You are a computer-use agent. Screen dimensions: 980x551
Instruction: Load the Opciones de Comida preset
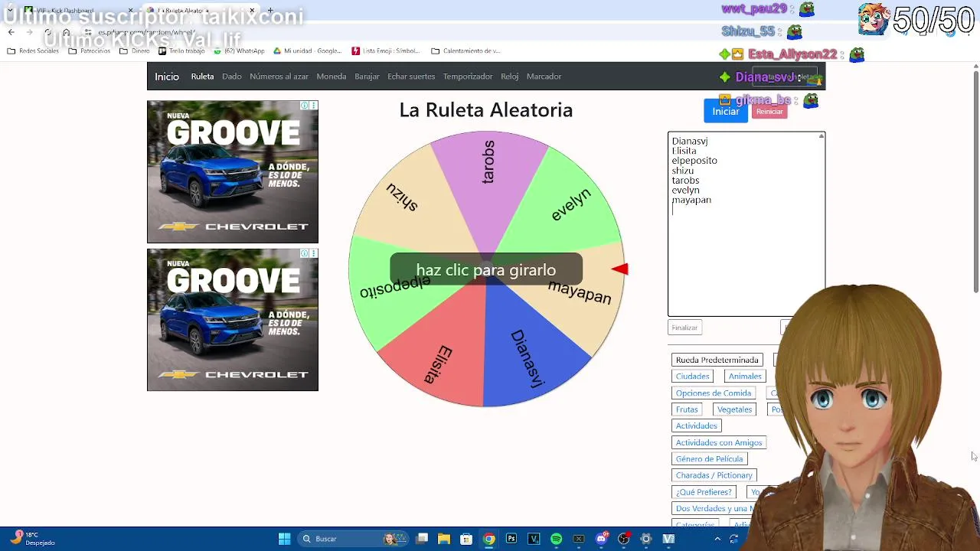pyautogui.click(x=714, y=393)
